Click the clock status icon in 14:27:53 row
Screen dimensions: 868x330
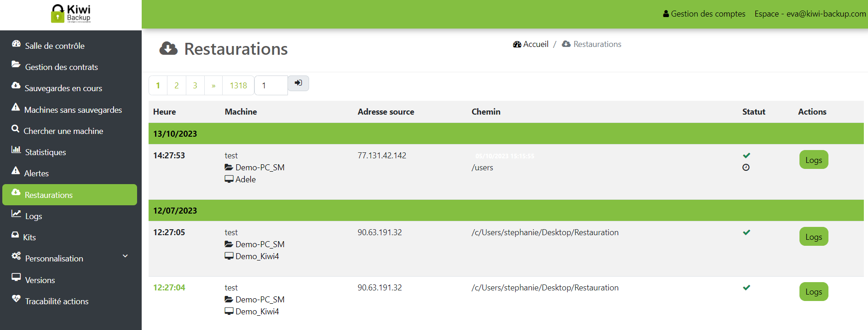746,168
